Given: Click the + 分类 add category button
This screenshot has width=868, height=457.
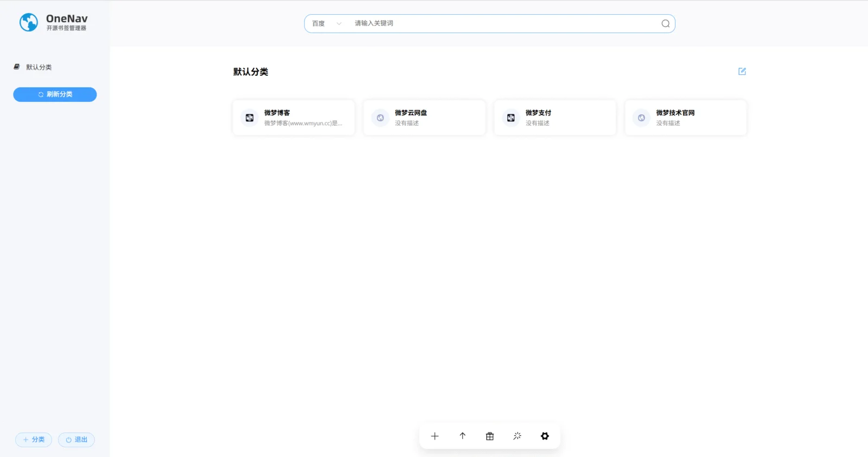Looking at the screenshot, I should [34, 440].
